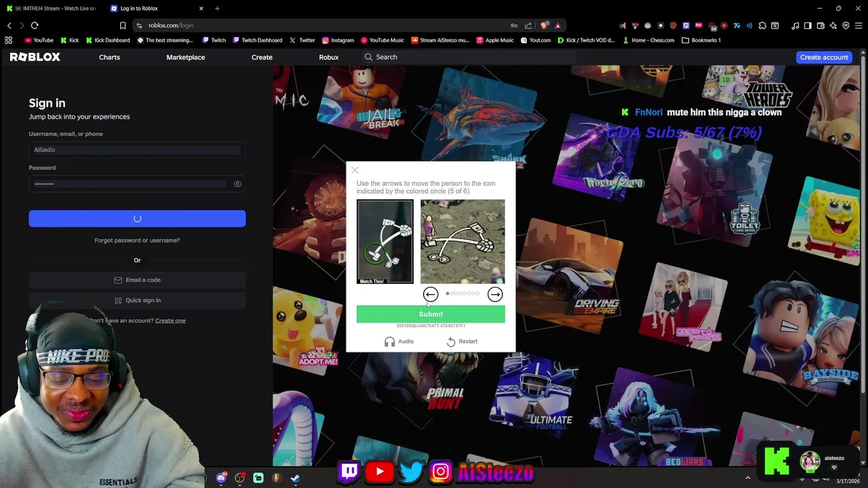
Task: Open Steam from the taskbar
Action: click(x=295, y=478)
